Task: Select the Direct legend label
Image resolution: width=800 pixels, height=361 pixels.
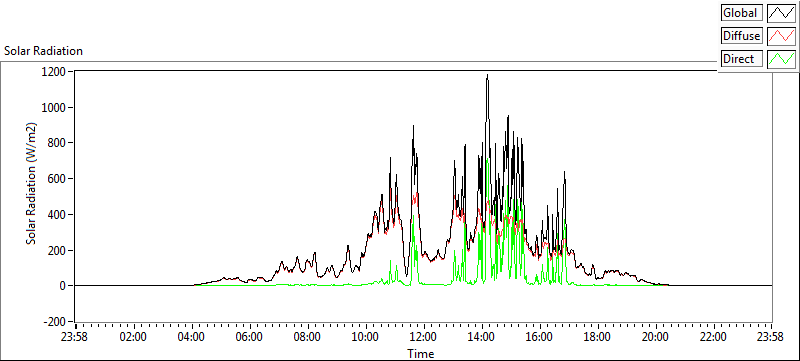Action: pos(742,59)
